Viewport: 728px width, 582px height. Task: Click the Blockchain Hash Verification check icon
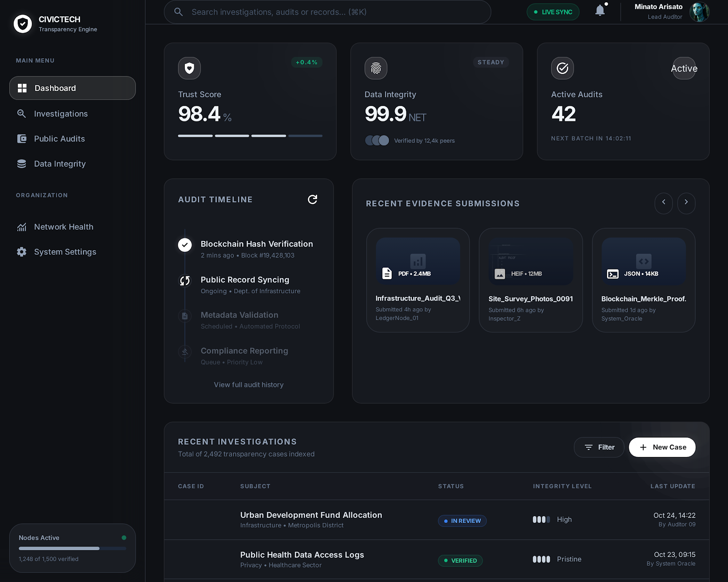pyautogui.click(x=185, y=245)
